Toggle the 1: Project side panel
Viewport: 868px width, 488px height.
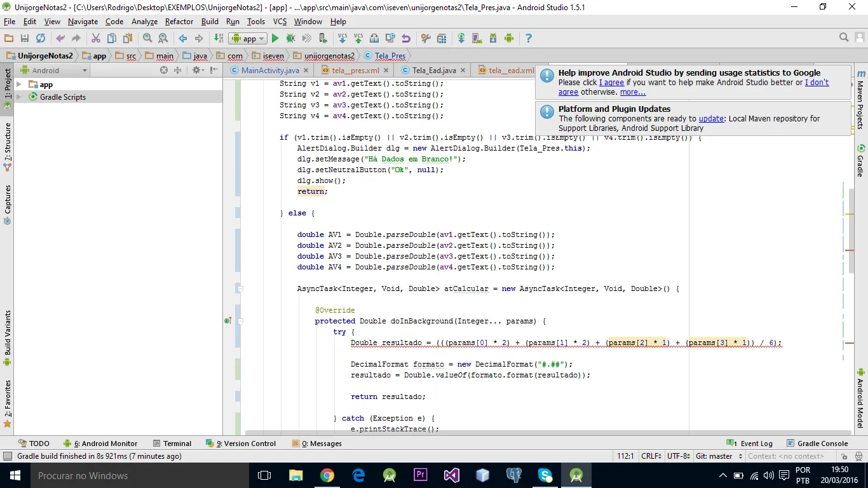(8, 84)
